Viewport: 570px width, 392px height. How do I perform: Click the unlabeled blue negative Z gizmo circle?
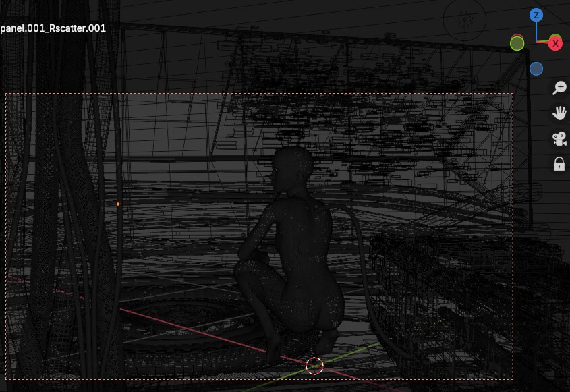click(x=536, y=69)
